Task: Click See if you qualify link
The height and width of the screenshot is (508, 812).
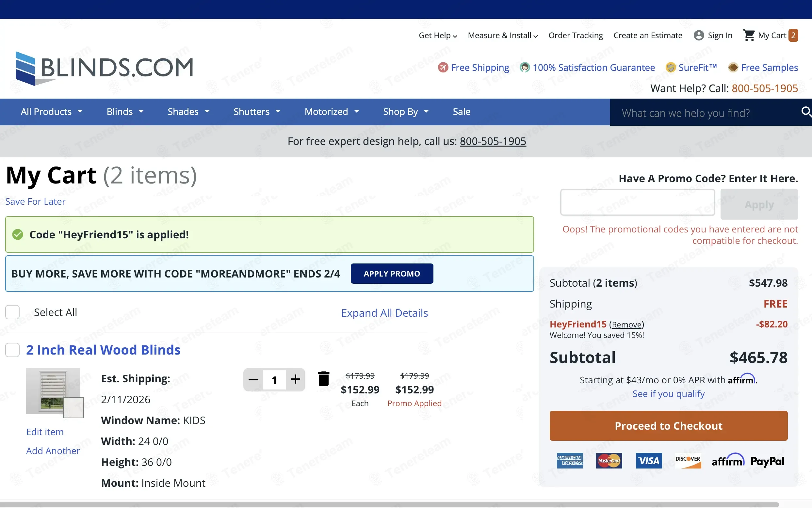Action: coord(669,393)
